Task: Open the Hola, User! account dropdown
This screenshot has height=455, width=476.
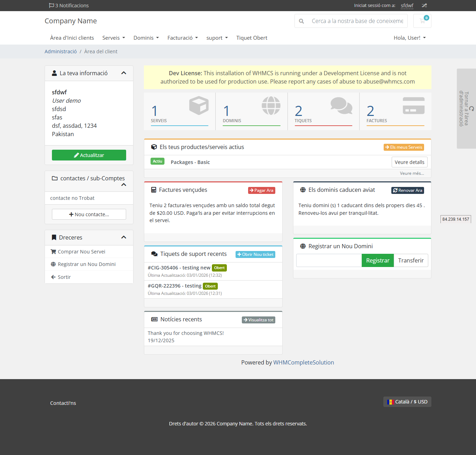Action: click(x=409, y=38)
